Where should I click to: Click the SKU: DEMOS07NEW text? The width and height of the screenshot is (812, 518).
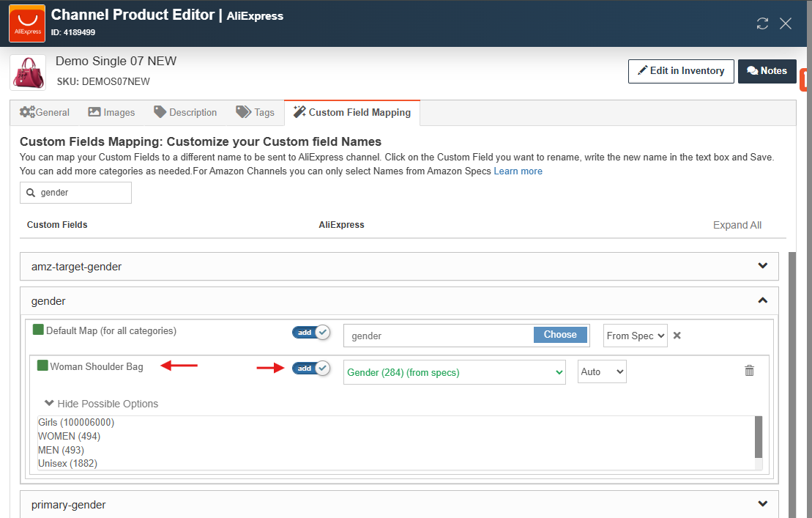tap(103, 81)
